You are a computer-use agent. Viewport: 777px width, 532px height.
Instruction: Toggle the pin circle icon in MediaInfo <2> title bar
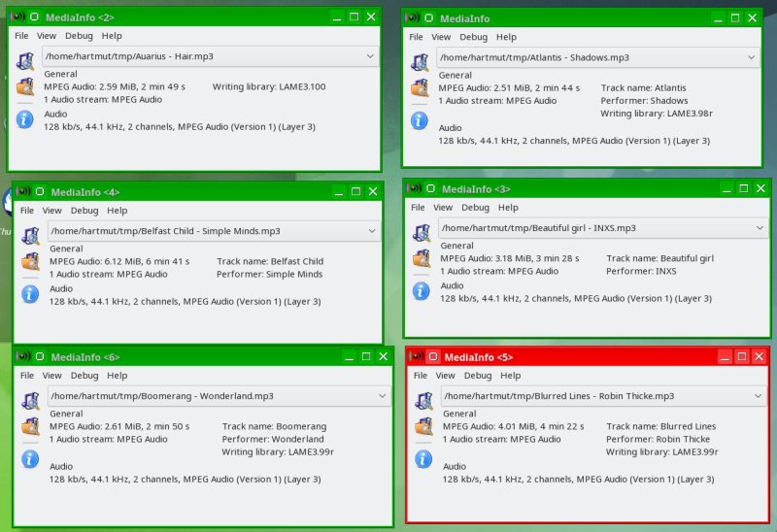click(x=34, y=17)
